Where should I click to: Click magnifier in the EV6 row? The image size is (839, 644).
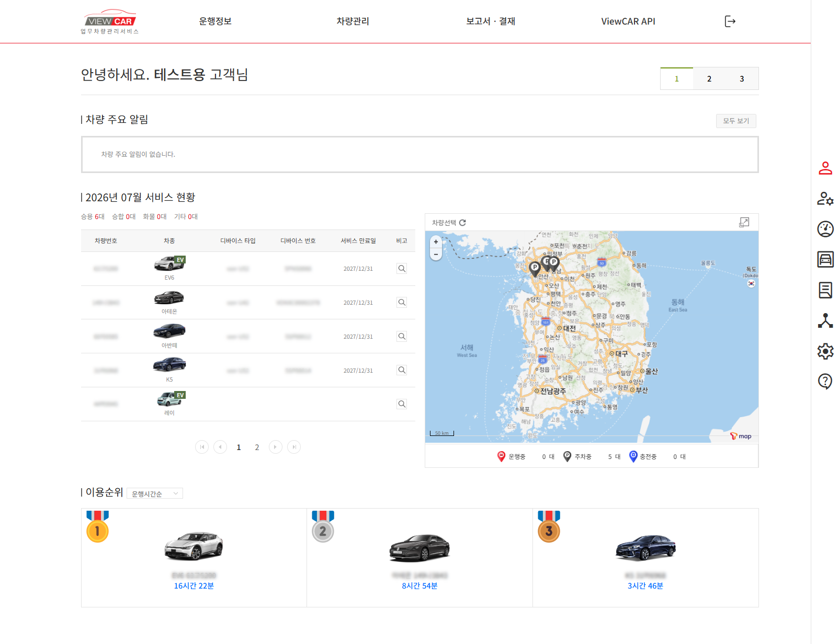coord(402,269)
